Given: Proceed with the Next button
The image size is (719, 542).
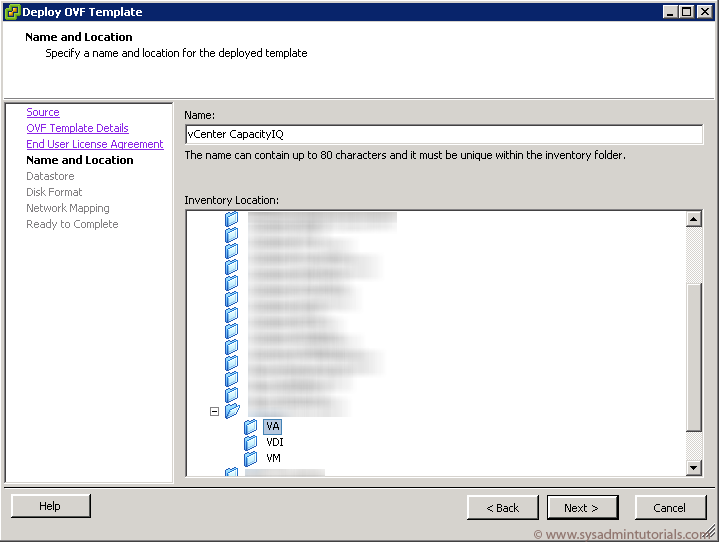Looking at the screenshot, I should [582, 508].
